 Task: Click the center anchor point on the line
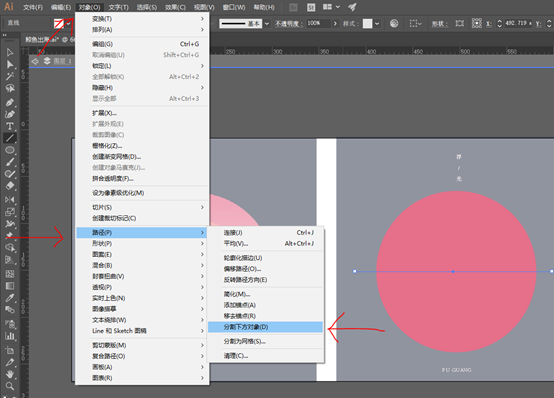[453, 271]
